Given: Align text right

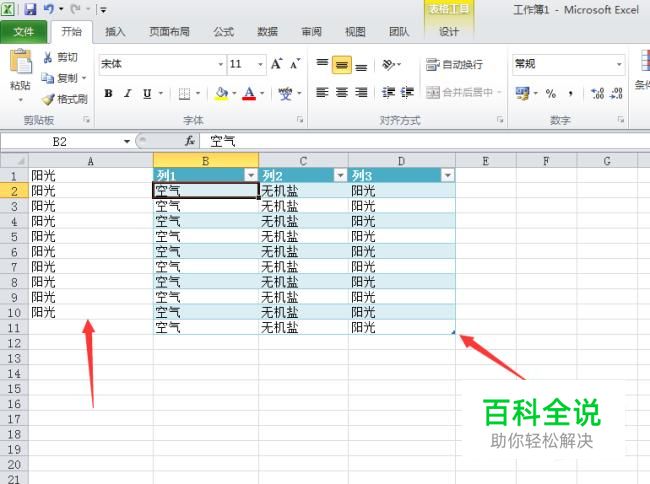Looking at the screenshot, I should (x=361, y=92).
